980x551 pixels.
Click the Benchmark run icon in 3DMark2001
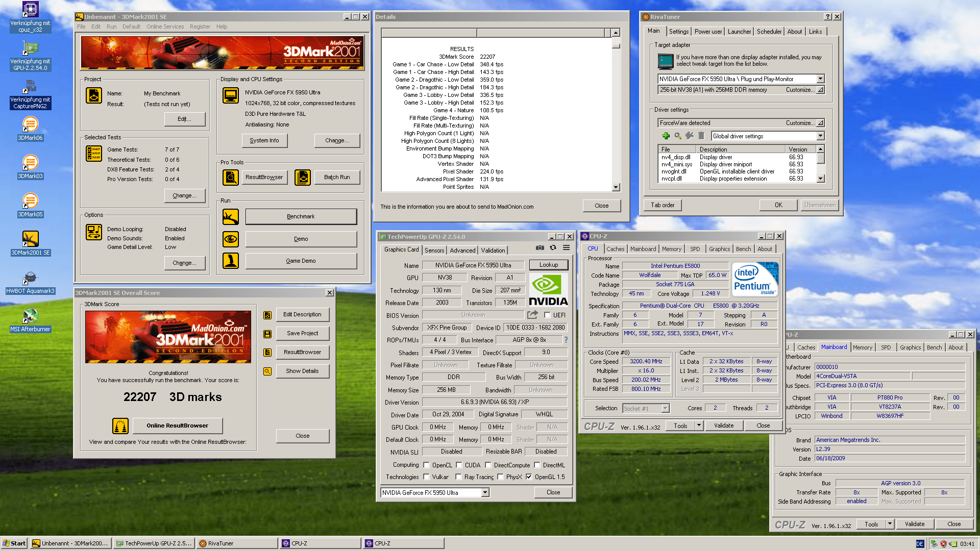231,217
